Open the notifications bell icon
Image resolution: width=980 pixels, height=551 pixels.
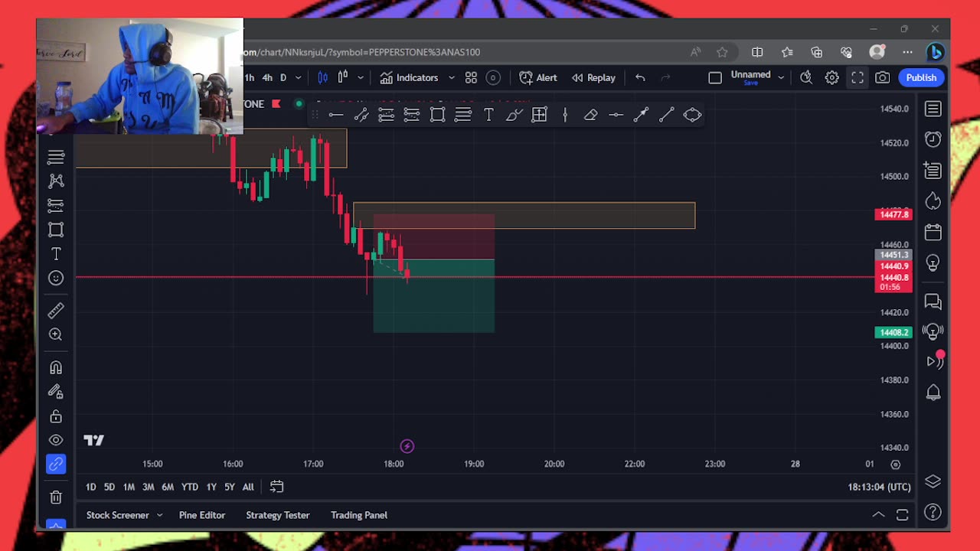933,393
